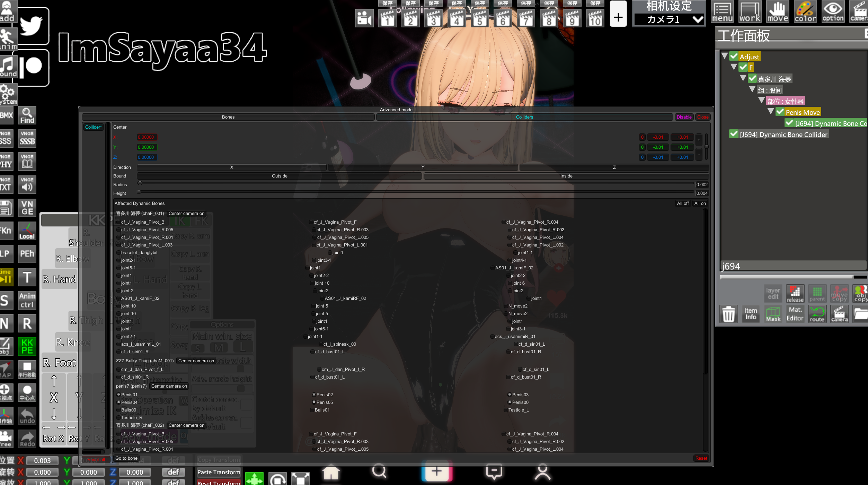Switch to the Bones tab

228,117
